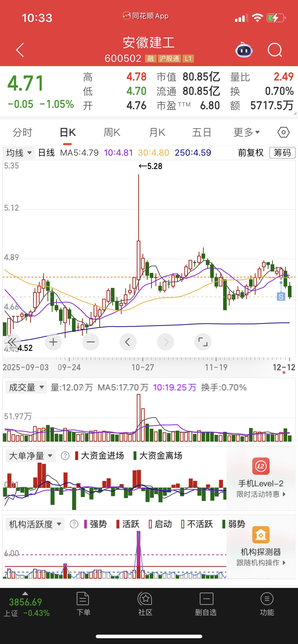298x644 pixels.
Task: Open the AI robot assistant
Action: [x=244, y=50]
